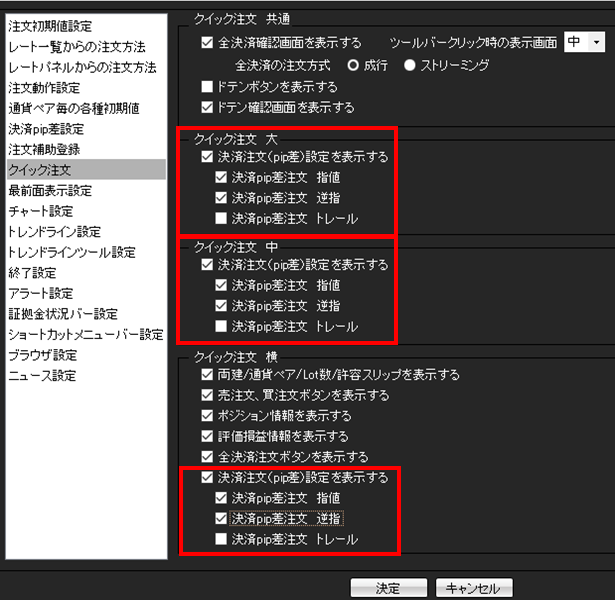Toggle 売注文、買注文ボタンを表示する checkbox
Image resolution: width=615 pixels, height=600 pixels.
207,395
